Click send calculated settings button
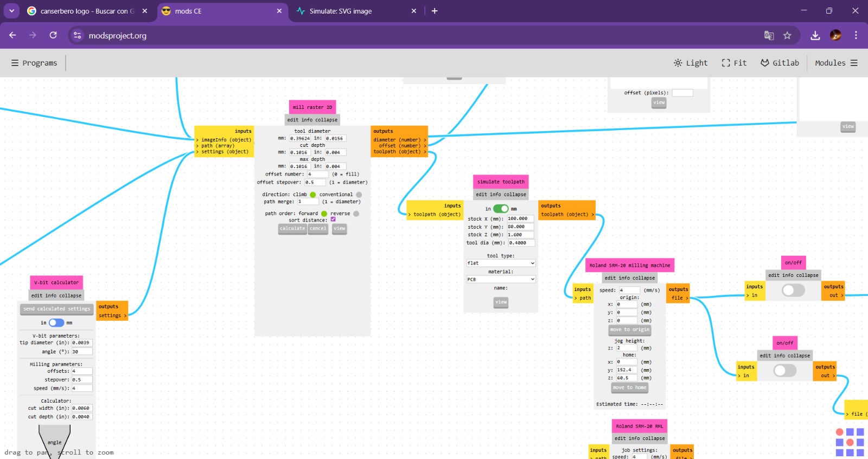The height and width of the screenshot is (459, 868). tap(57, 309)
